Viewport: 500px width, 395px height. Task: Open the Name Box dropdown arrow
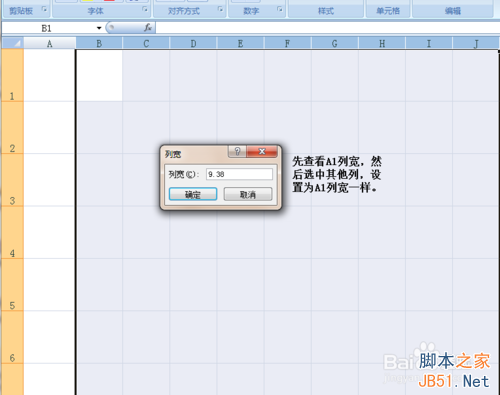click(x=99, y=28)
